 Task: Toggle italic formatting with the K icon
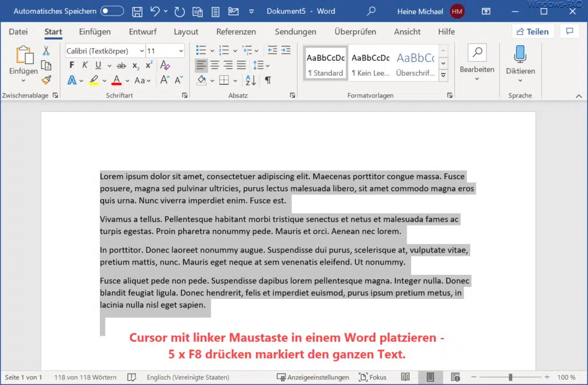pos(84,64)
